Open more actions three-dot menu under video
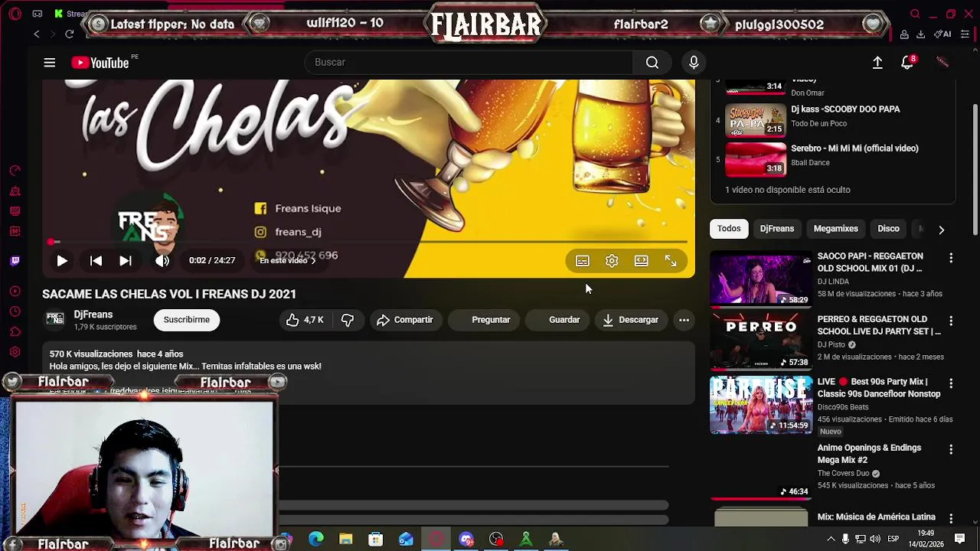Viewport: 980px width, 551px height. click(x=684, y=320)
